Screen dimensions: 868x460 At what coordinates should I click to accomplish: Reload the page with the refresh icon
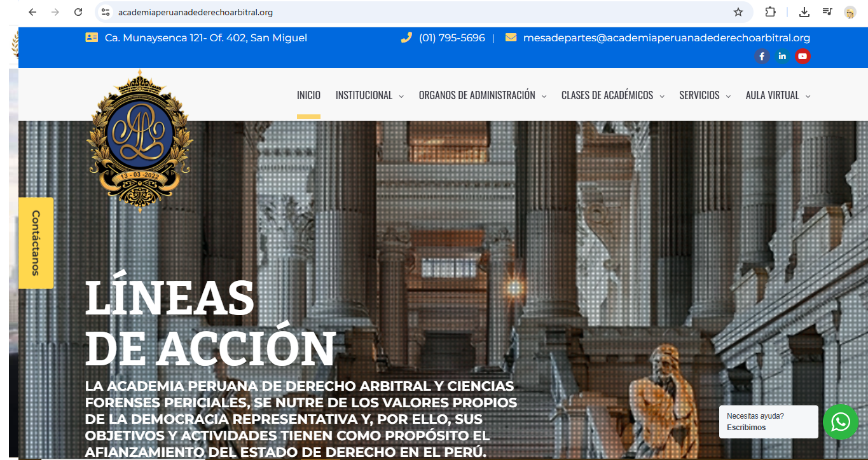(78, 12)
